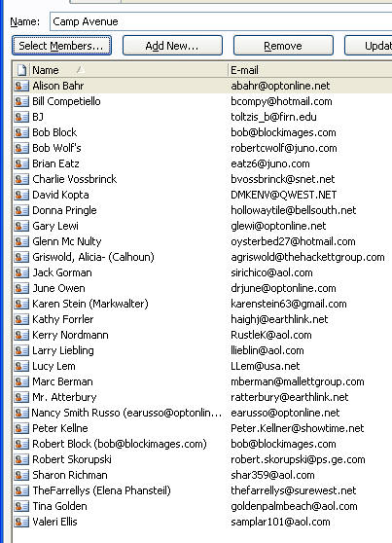This screenshot has width=392, height=543.
Task: Click contact icon next to Valeri Ellis
Action: click(x=21, y=522)
